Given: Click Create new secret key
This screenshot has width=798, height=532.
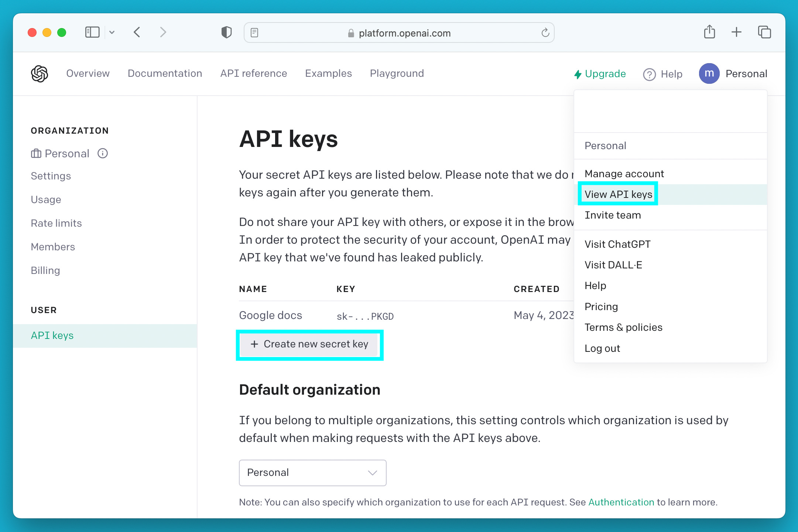Looking at the screenshot, I should [x=310, y=344].
